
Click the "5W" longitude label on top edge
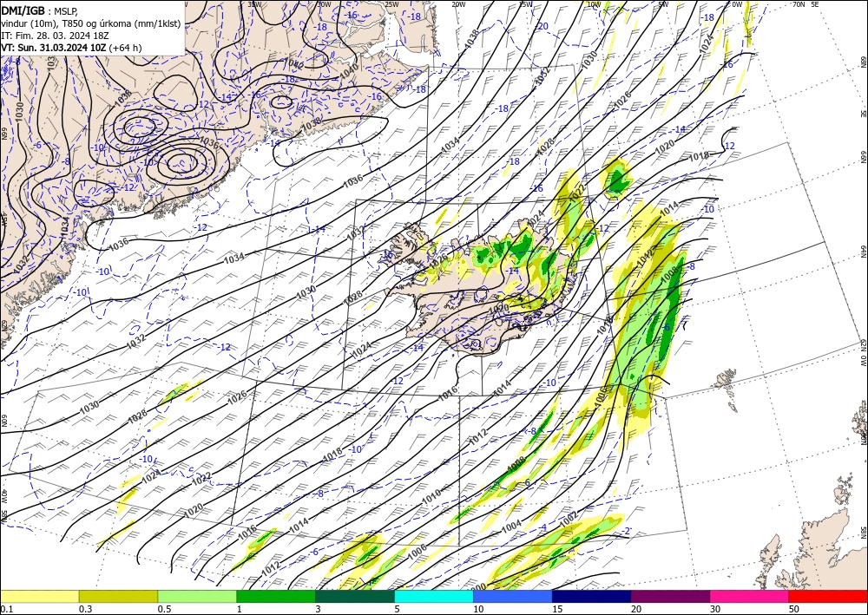coord(664,4)
